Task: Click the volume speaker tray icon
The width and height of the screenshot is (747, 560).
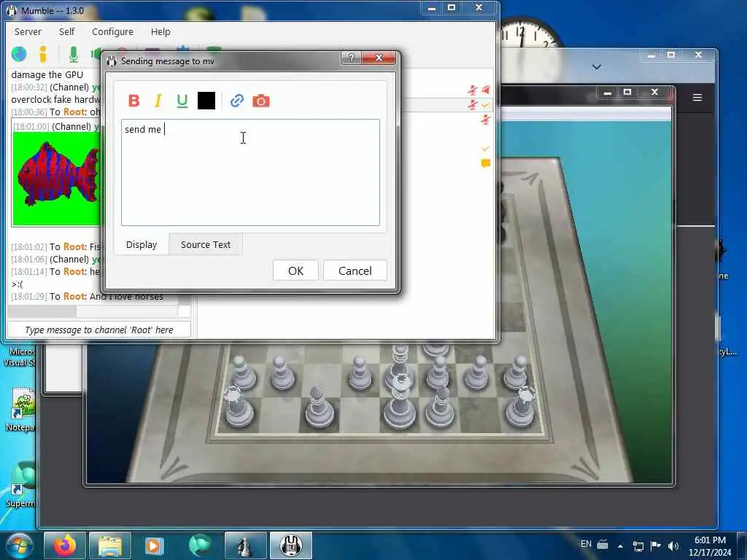Action: 673,545
